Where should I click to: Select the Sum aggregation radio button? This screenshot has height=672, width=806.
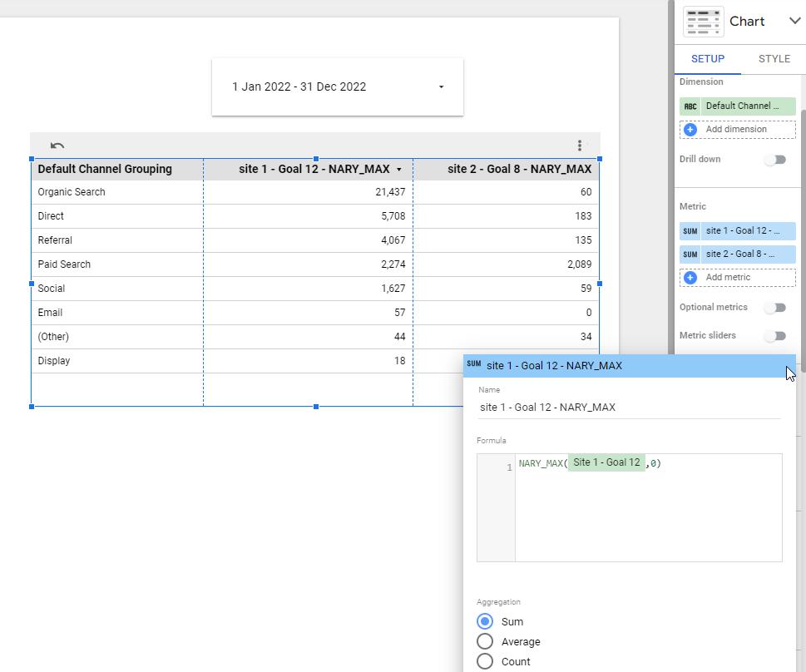485,621
